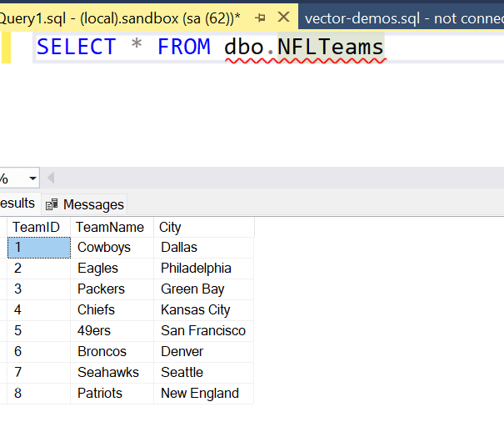Select the City column header
Screen dimensions: 504x427
pyautogui.click(x=204, y=227)
